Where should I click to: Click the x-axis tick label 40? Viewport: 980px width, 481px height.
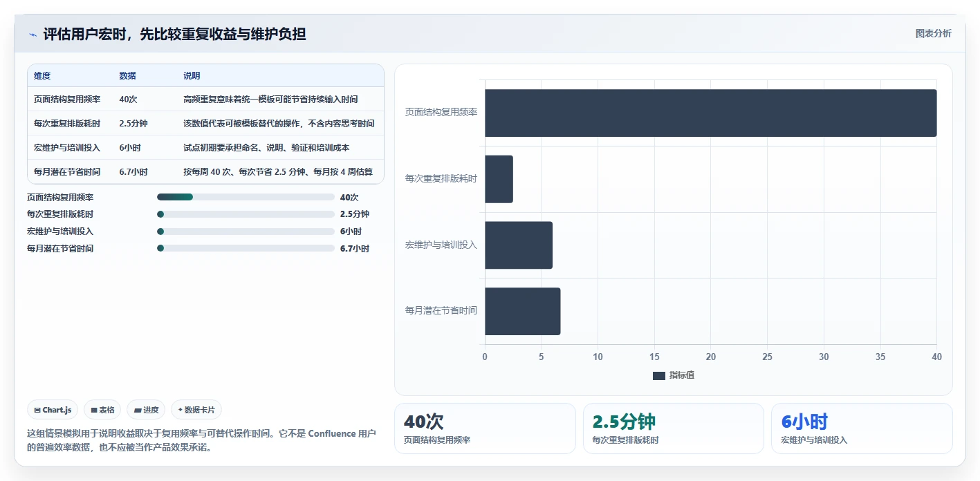tap(937, 357)
